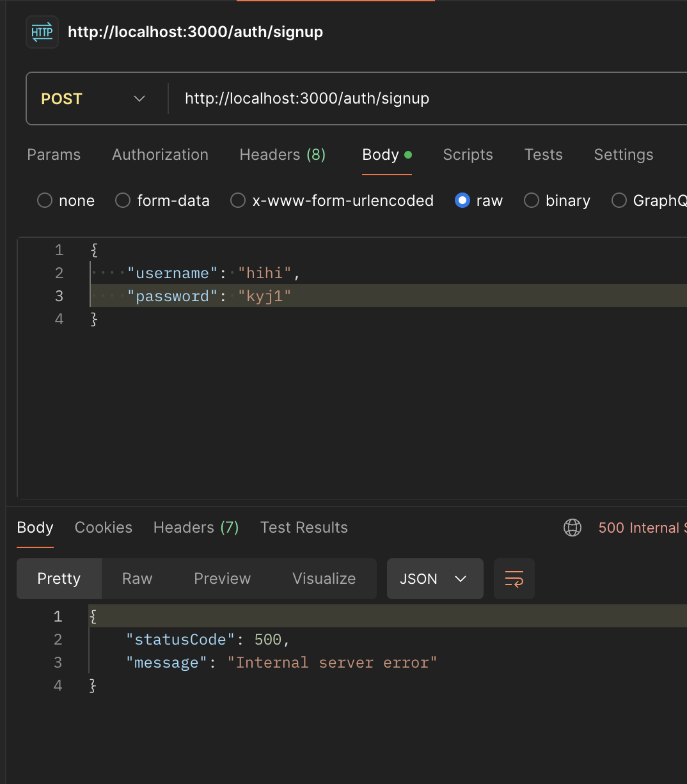Click the 500 value in response JSON
The width and height of the screenshot is (687, 784).
pyautogui.click(x=268, y=639)
